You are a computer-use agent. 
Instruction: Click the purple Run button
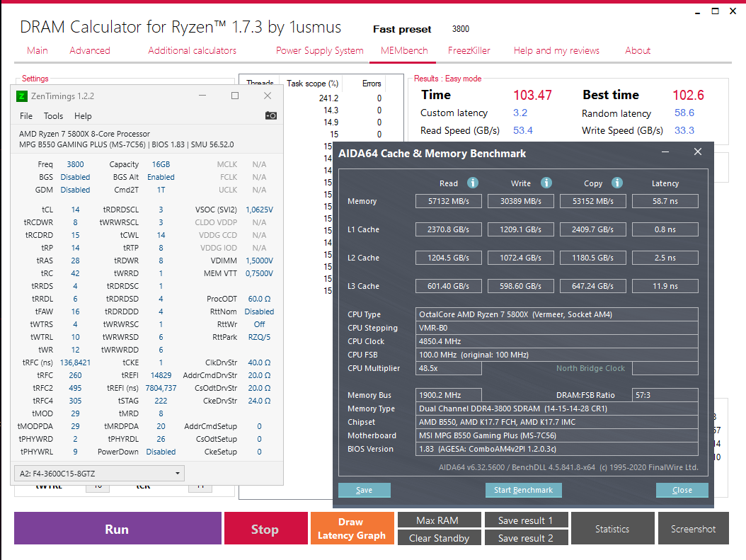[117, 529]
